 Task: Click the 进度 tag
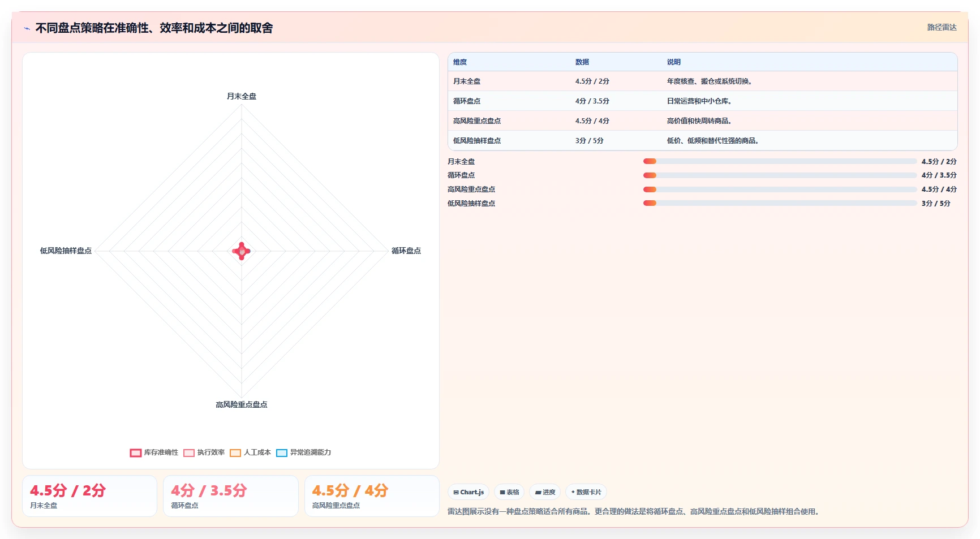coord(545,492)
